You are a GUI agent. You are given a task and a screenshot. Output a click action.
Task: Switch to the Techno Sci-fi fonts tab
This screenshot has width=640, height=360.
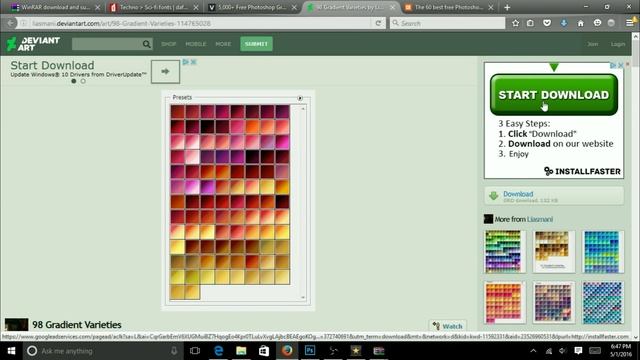tap(153, 7)
